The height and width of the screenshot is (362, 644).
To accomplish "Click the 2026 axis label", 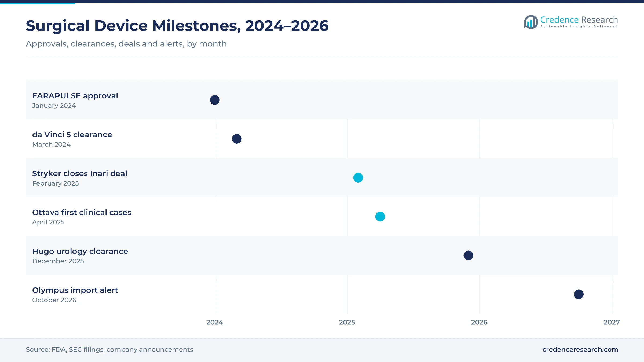I will 479,322.
